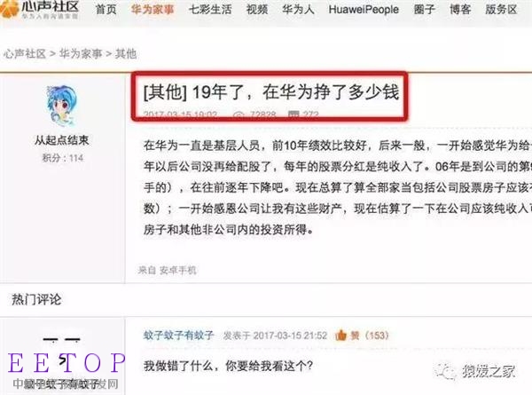Open commenter 蚊子蚊子有蚊子 profile link
Viewport: 532px width, 395px height.
(178, 336)
